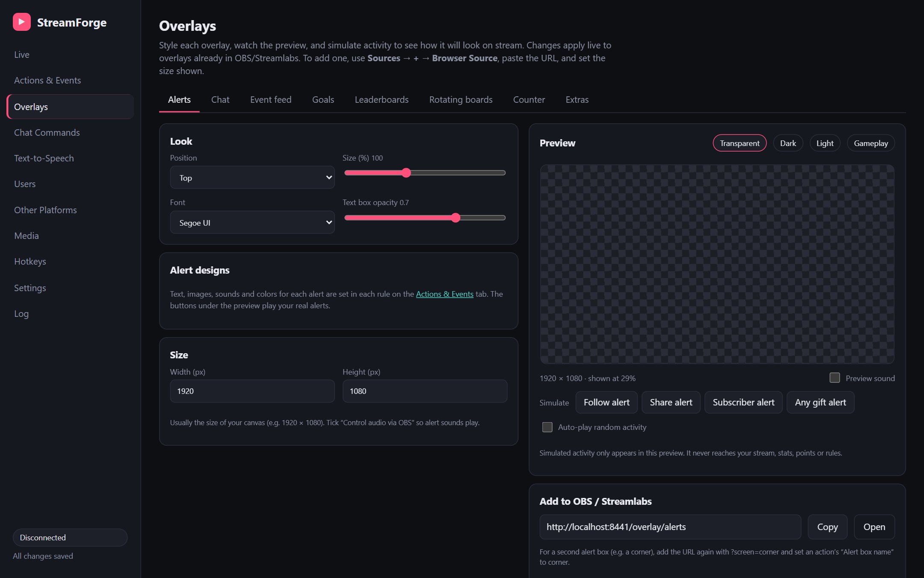The width and height of the screenshot is (924, 578).
Task: Simulate Any gift alert
Action: coord(820,402)
